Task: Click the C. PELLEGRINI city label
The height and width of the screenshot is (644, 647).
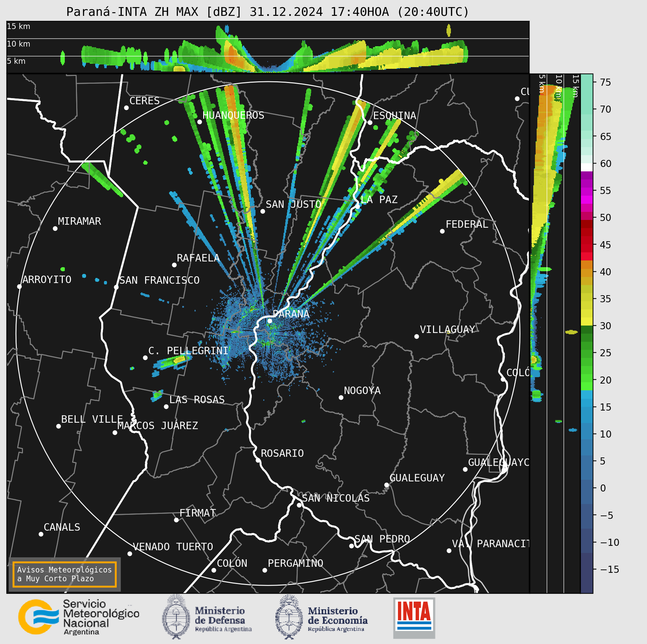Action: point(188,351)
